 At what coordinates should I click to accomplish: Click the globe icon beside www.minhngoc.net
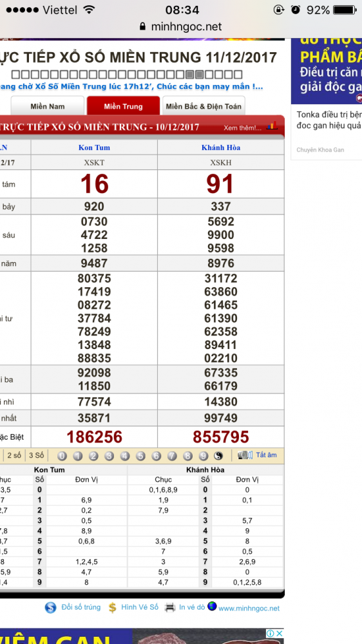pos(212,606)
